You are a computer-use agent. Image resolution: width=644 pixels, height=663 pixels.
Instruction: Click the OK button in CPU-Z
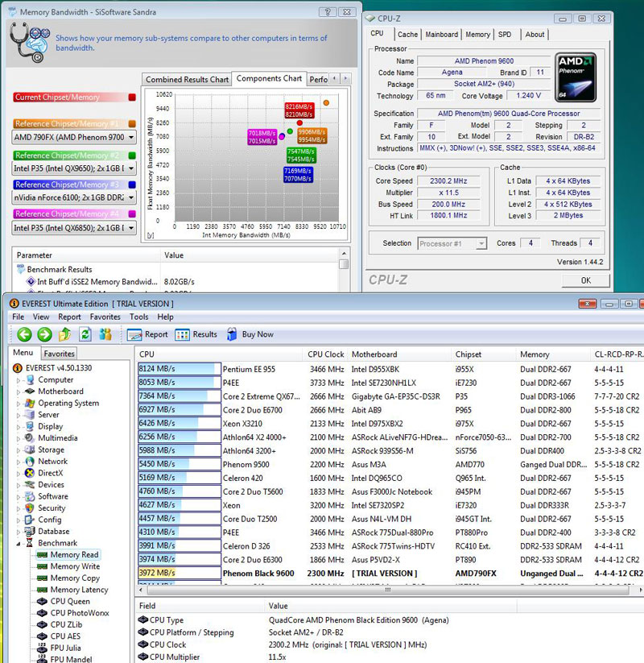(586, 280)
